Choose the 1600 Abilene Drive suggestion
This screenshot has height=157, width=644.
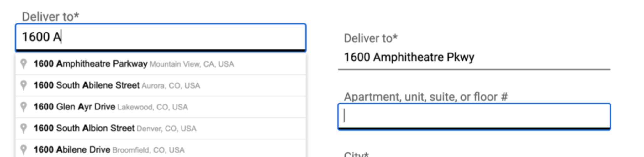pyautogui.click(x=72, y=149)
